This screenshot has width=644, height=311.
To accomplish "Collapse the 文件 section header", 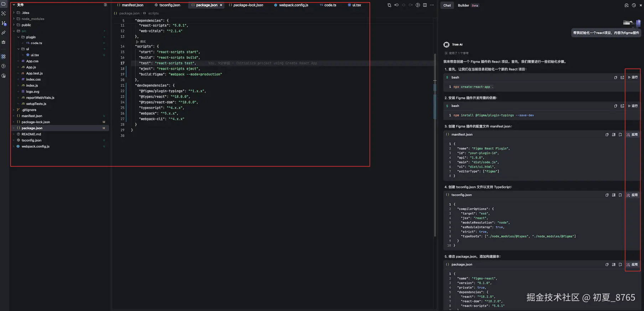I will coord(20,5).
